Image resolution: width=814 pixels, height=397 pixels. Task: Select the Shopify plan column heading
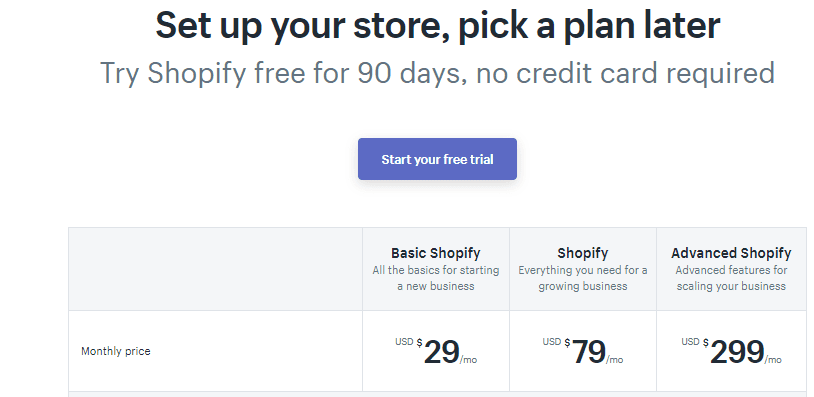[x=582, y=253]
